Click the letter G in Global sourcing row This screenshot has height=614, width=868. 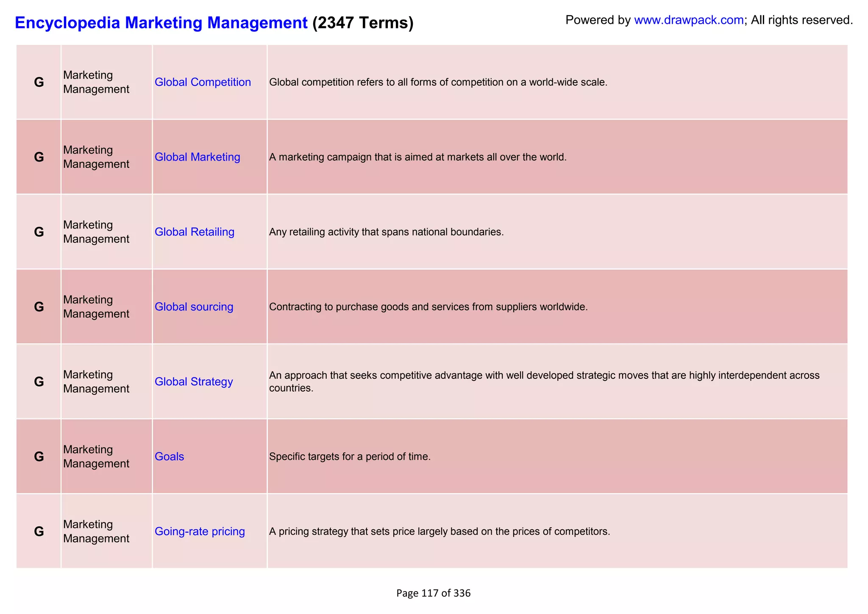click(x=39, y=307)
